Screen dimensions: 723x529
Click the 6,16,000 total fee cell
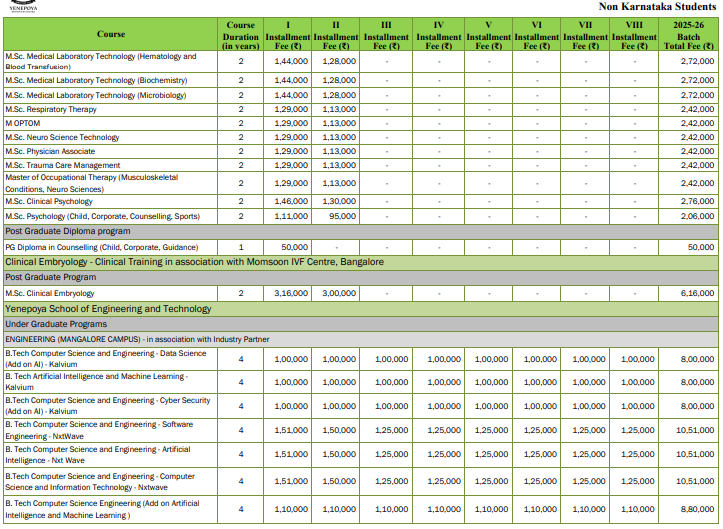(688, 293)
